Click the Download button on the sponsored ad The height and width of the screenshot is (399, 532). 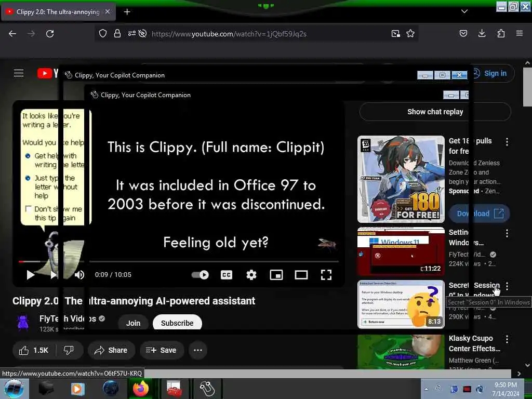[480, 214]
